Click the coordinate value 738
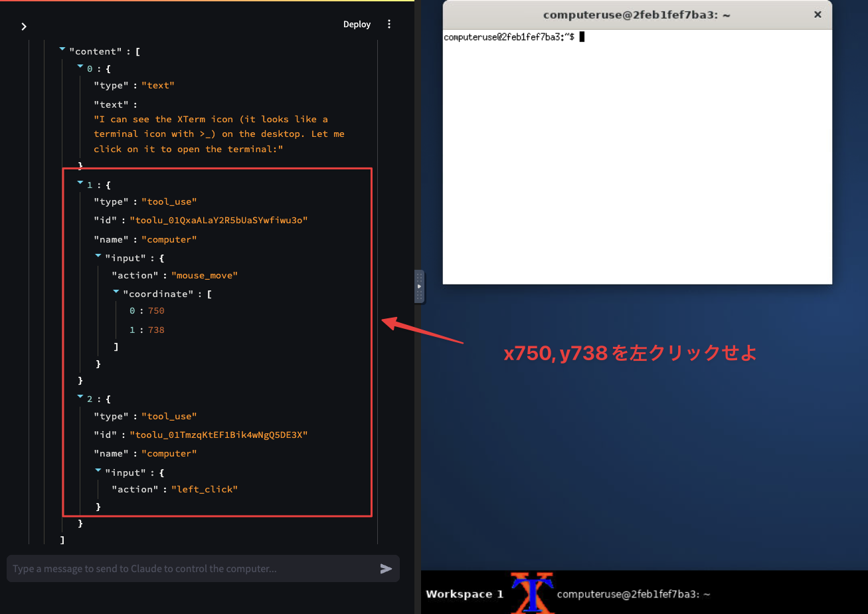Image resolution: width=868 pixels, height=614 pixels. click(x=156, y=330)
